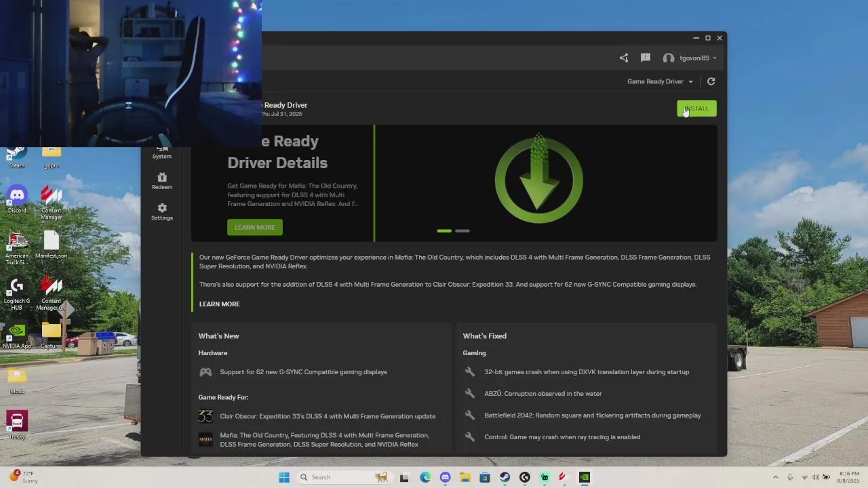Open volume control in system tray
Screen dimensions: 868x488
coord(815,477)
